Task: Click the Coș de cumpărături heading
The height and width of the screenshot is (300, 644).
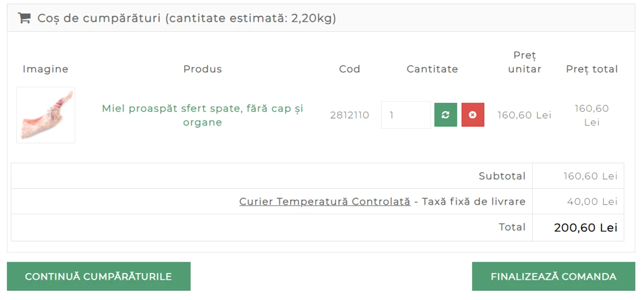Action: point(186,18)
